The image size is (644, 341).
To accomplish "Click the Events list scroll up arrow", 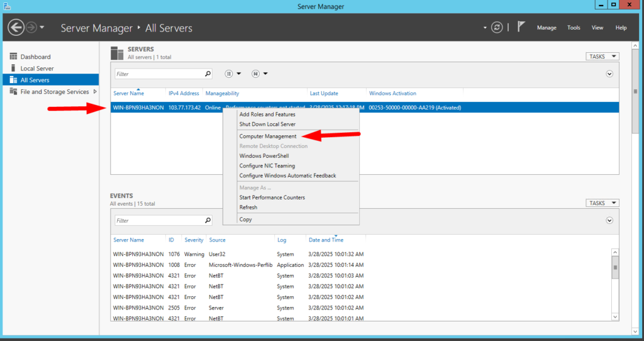I will coord(615,252).
